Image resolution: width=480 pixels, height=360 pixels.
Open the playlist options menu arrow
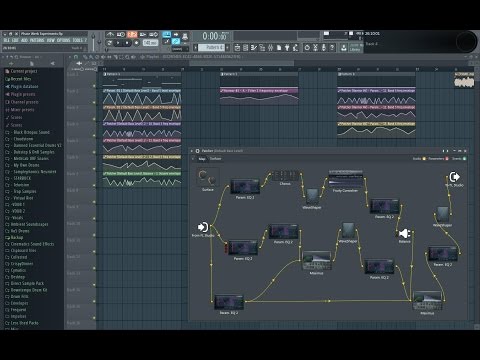click(x=70, y=57)
